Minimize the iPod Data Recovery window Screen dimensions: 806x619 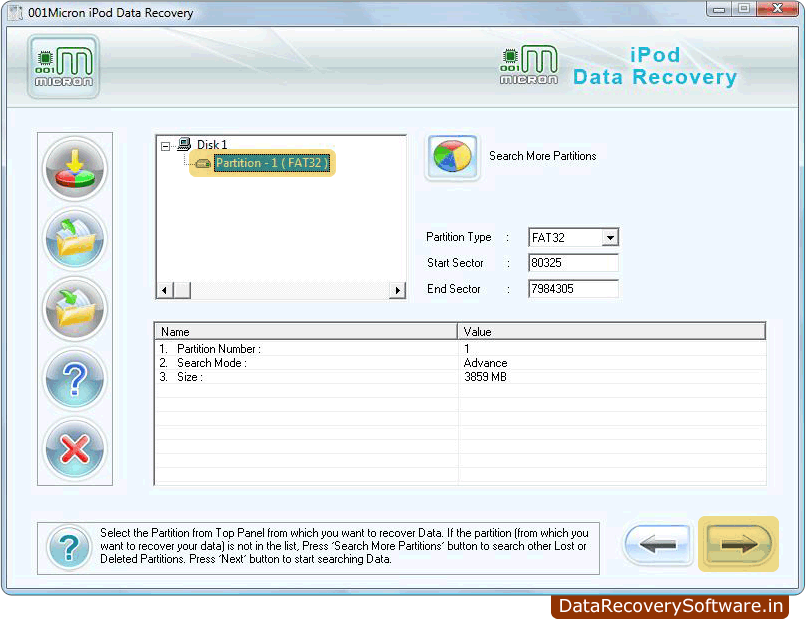pyautogui.click(x=719, y=9)
